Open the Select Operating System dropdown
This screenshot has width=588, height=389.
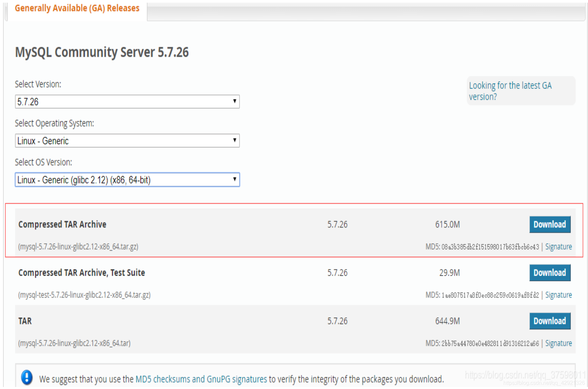(127, 141)
